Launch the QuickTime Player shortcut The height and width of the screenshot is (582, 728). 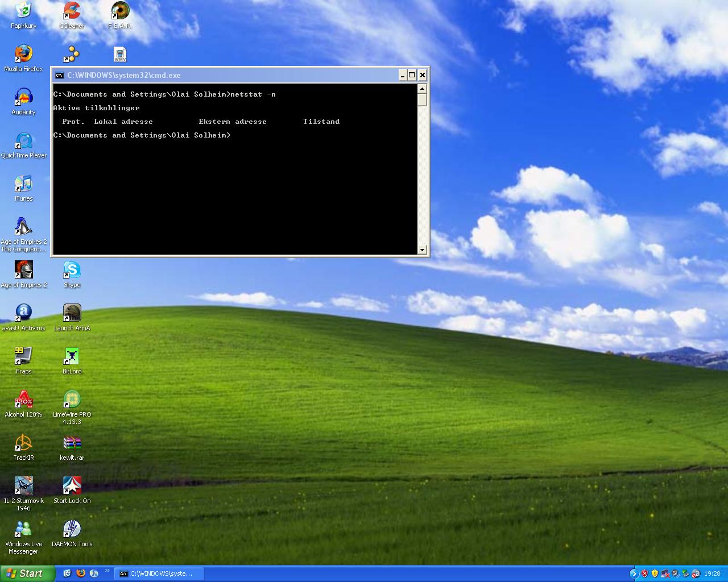(23, 145)
